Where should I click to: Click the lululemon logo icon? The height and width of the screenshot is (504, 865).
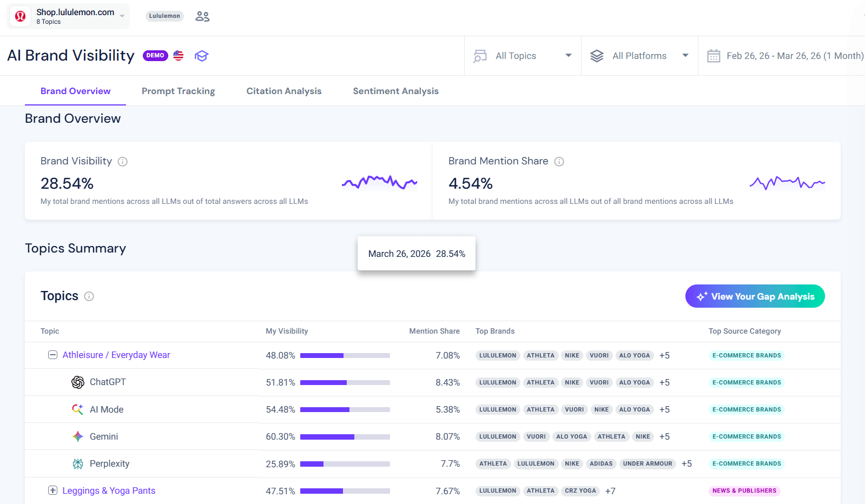pyautogui.click(x=21, y=16)
